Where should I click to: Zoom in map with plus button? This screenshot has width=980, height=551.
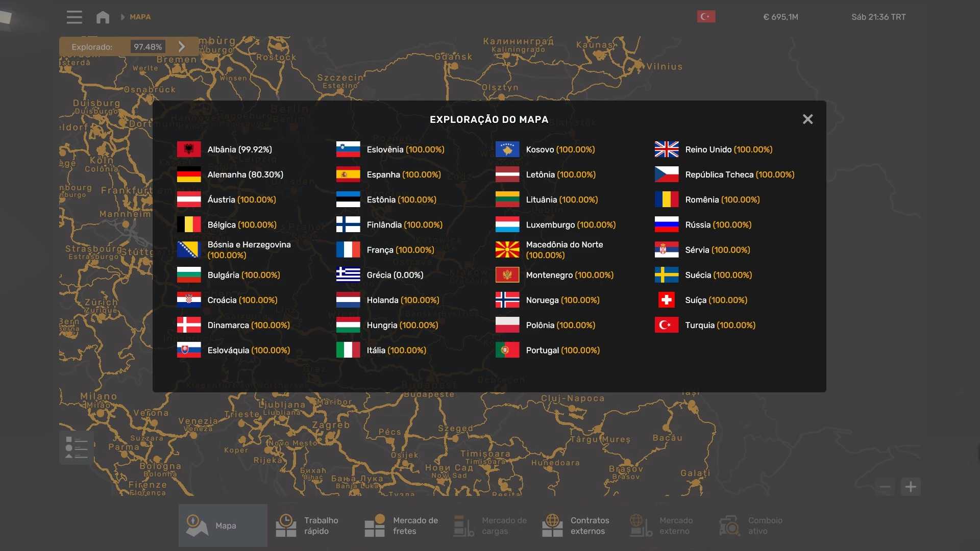pos(911,487)
